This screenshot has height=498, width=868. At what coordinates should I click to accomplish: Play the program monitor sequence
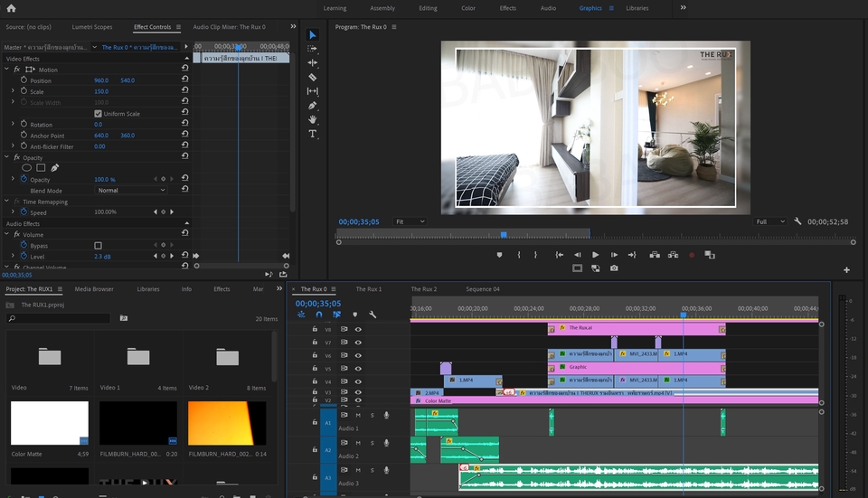tap(596, 255)
